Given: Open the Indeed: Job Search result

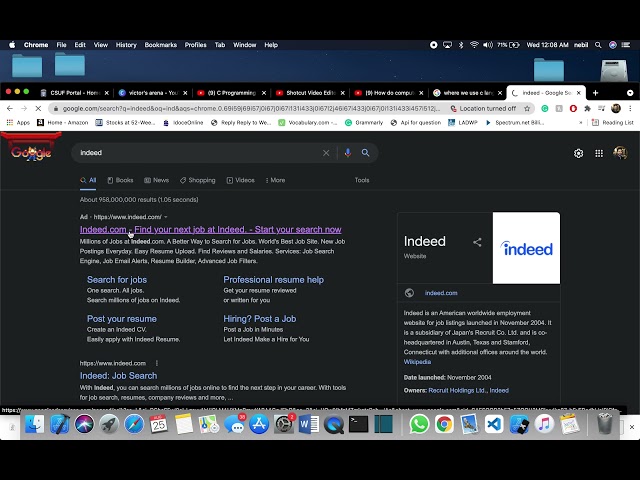Looking at the screenshot, I should pyautogui.click(x=118, y=376).
